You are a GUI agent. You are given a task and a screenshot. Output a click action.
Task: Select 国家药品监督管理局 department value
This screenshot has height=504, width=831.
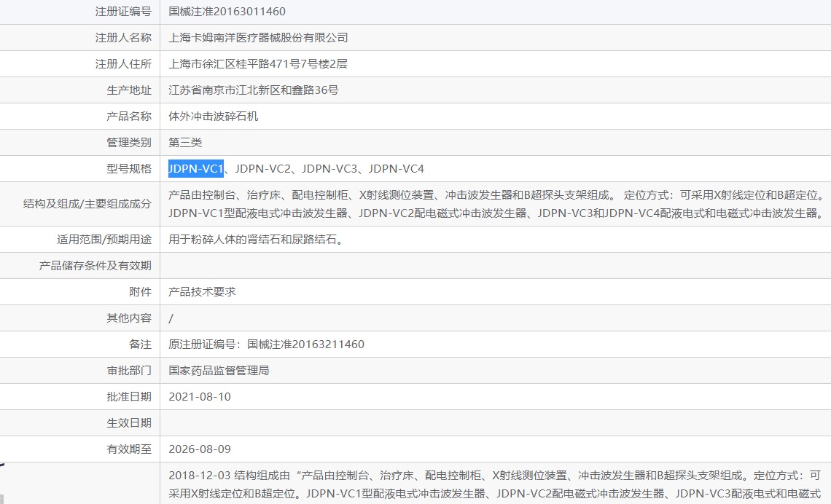(219, 371)
